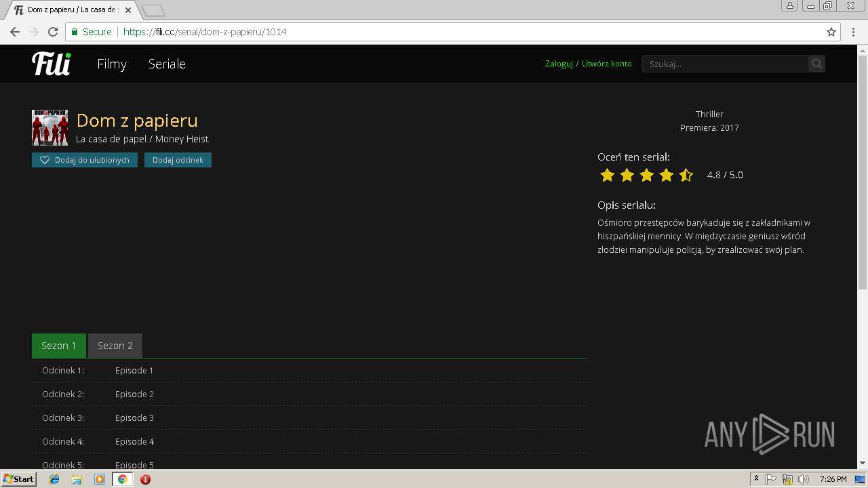
Task: Click the Action Center flag tray icon
Action: [771, 479]
